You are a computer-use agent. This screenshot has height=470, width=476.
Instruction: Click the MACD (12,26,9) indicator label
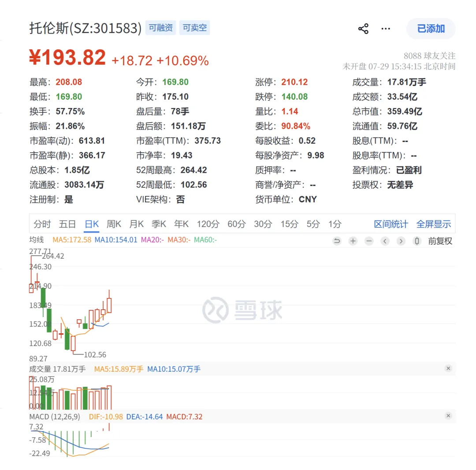[55, 417]
